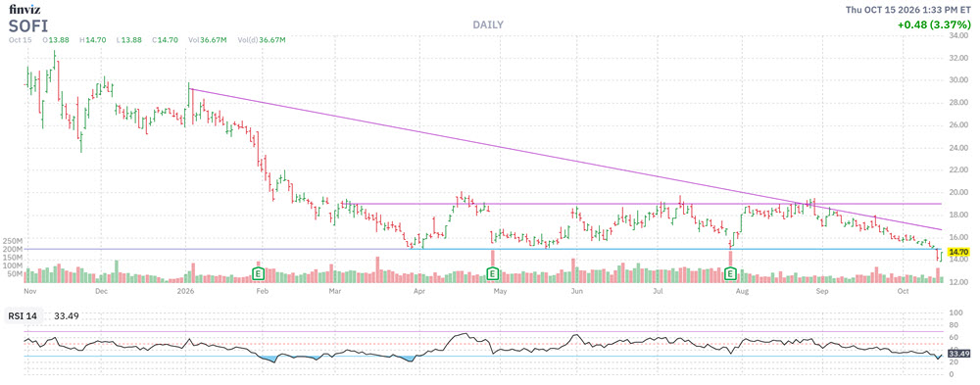The width and height of the screenshot is (980, 385).
Task: Click the L 13.88 low value
Action: [x=130, y=40]
